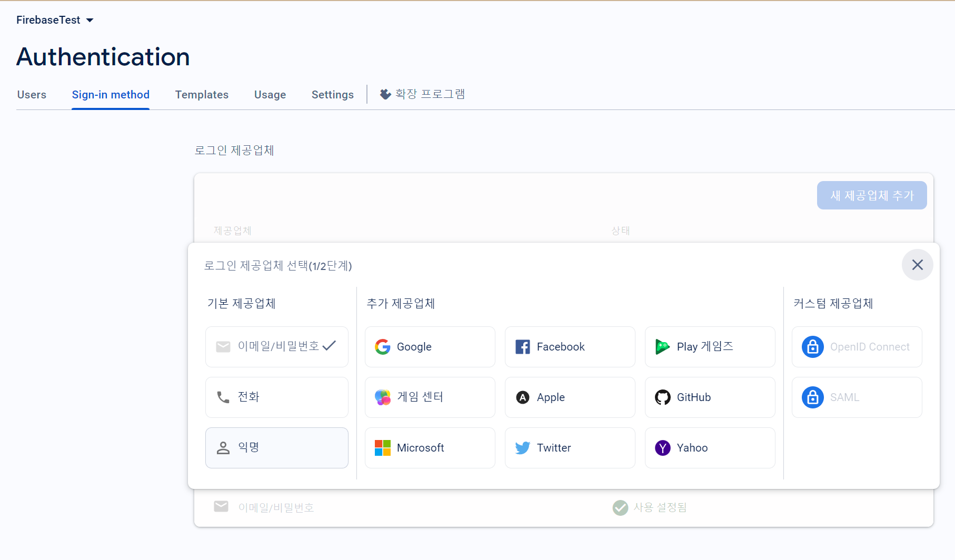Image resolution: width=955 pixels, height=560 pixels.
Task: Go to the Usage tab
Action: 270,95
